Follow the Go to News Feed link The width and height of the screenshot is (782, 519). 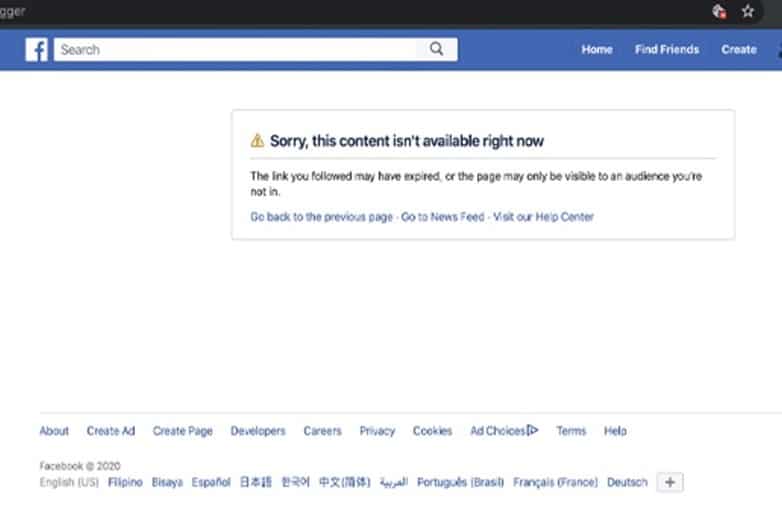tap(442, 217)
